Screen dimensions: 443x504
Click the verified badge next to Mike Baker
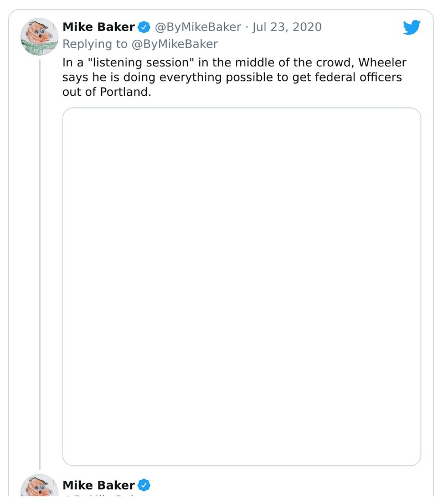144,26
